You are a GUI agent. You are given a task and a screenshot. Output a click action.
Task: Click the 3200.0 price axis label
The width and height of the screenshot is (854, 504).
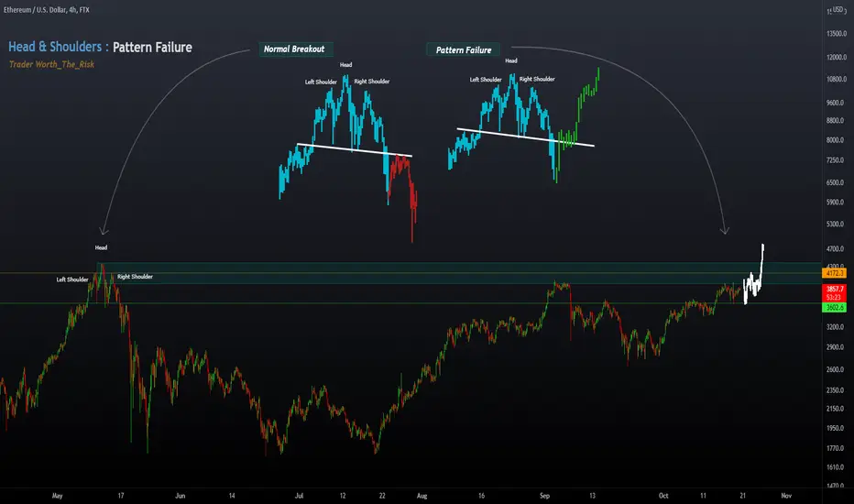coord(837,327)
